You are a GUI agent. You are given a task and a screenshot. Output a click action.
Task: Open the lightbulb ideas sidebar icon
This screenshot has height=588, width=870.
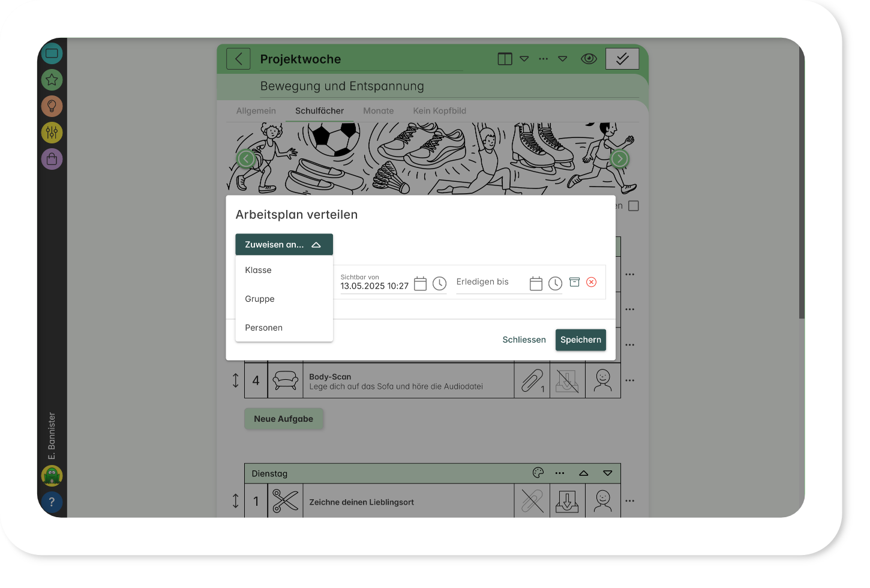52,106
